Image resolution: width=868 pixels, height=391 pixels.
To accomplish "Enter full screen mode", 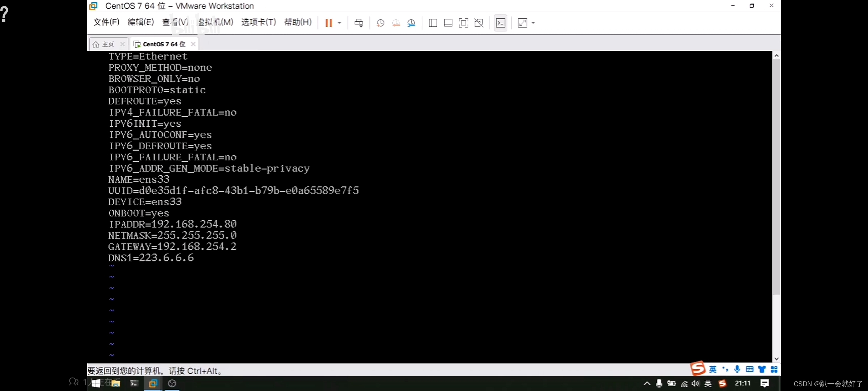I will [463, 23].
